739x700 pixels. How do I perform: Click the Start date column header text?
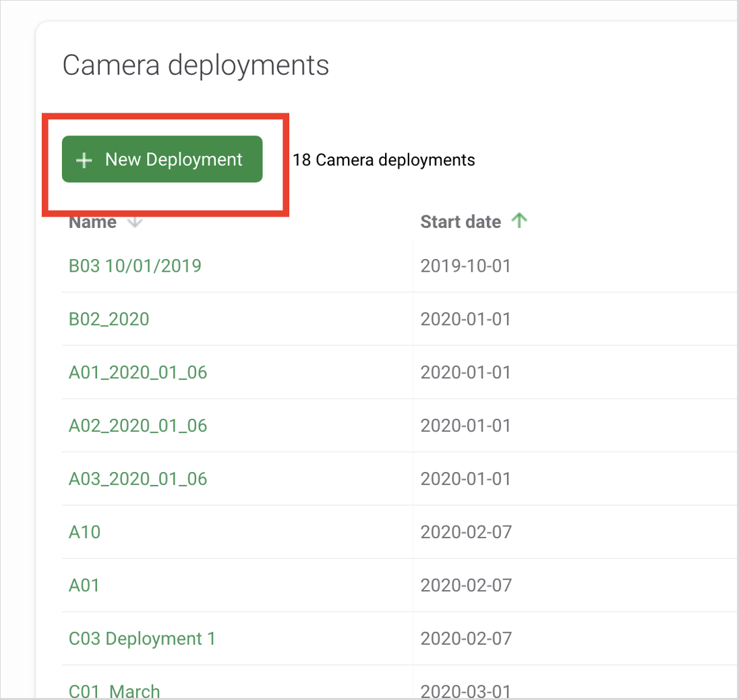coord(461,222)
